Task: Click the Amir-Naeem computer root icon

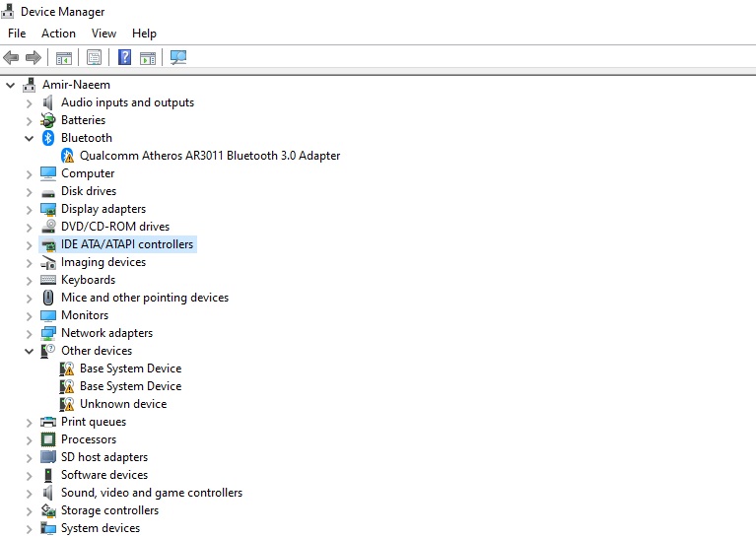Action: [29, 85]
